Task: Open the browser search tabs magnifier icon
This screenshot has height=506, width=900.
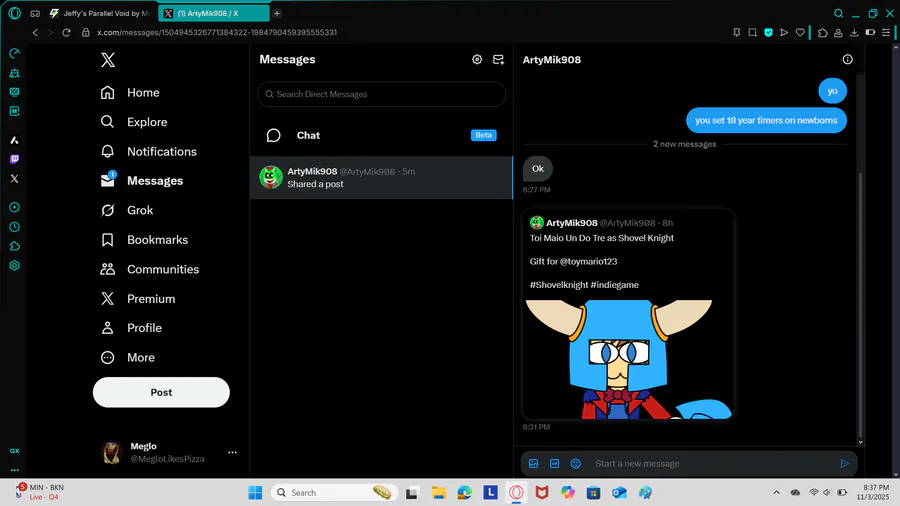Action: 839,13
